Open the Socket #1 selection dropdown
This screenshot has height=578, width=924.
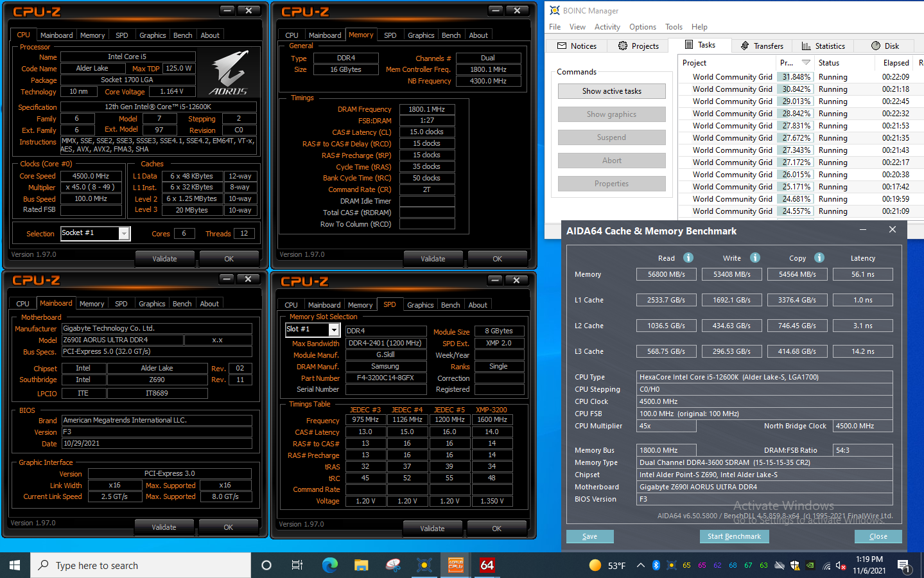tap(124, 234)
